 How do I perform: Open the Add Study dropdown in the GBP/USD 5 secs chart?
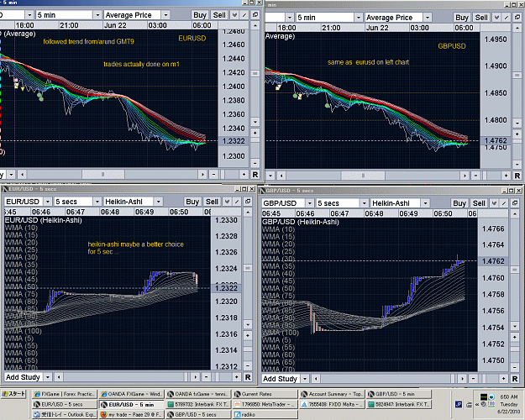(x=305, y=379)
